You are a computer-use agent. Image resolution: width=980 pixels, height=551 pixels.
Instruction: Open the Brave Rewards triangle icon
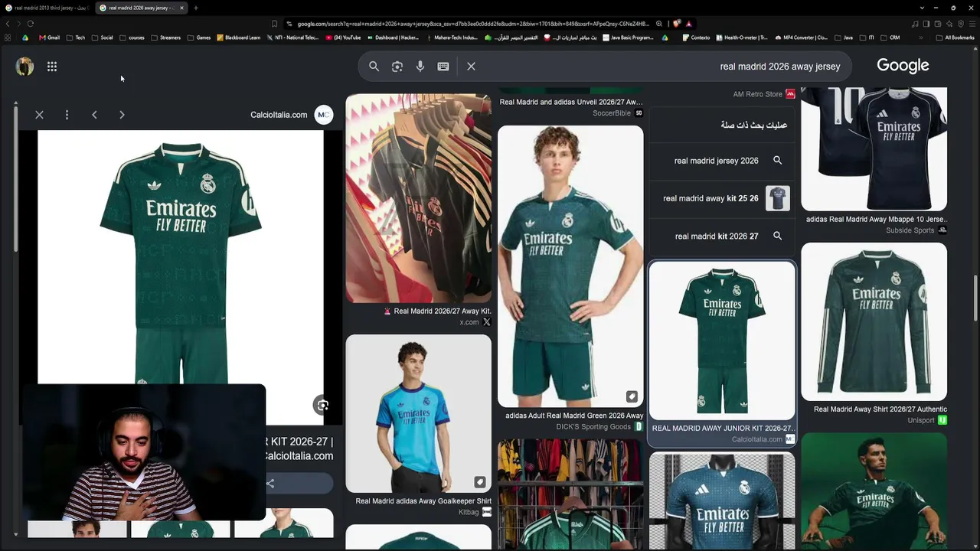click(689, 24)
